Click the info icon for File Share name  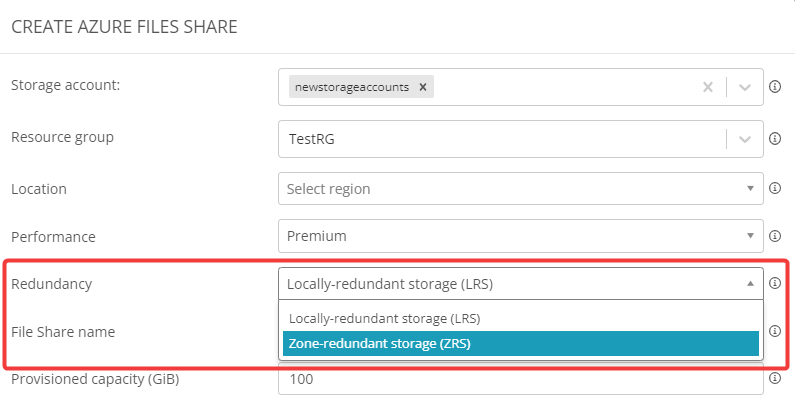tap(774, 331)
